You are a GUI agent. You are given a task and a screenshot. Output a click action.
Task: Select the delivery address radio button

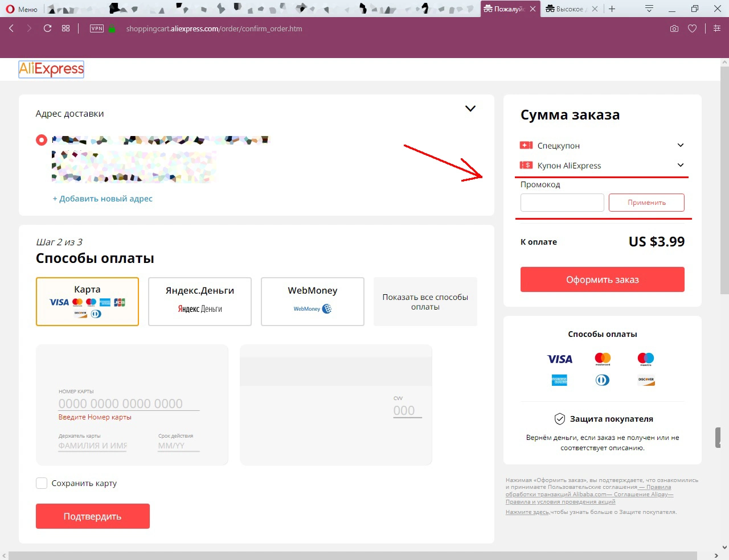pos(42,140)
